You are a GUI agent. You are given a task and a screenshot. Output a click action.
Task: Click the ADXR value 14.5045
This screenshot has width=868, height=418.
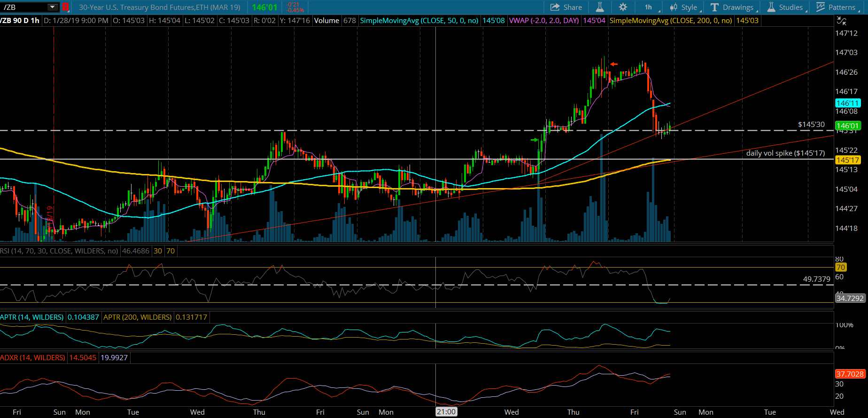click(83, 358)
